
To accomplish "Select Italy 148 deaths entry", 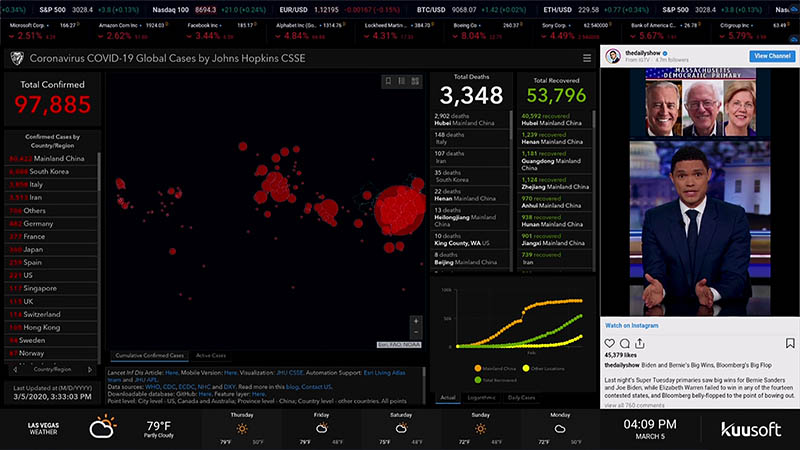I will (x=470, y=138).
